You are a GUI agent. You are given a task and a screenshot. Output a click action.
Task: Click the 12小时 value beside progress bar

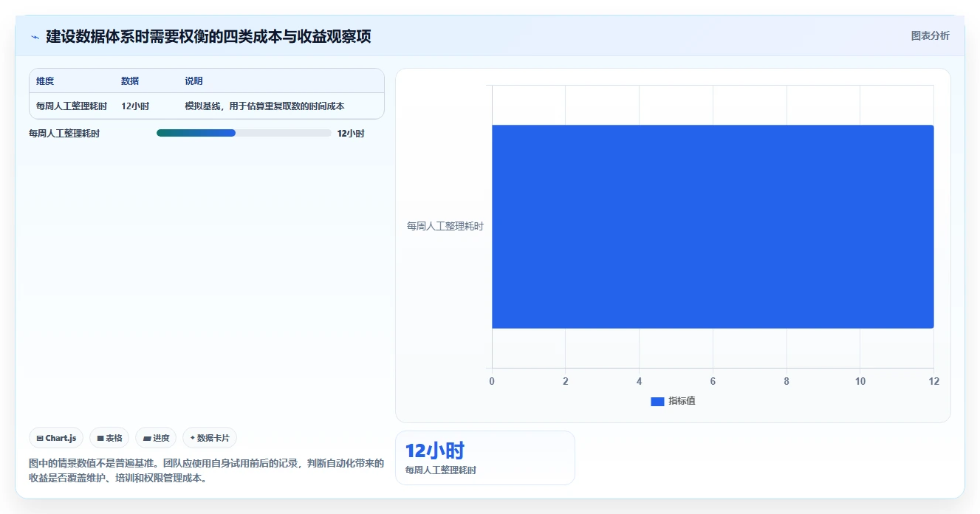pyautogui.click(x=351, y=134)
